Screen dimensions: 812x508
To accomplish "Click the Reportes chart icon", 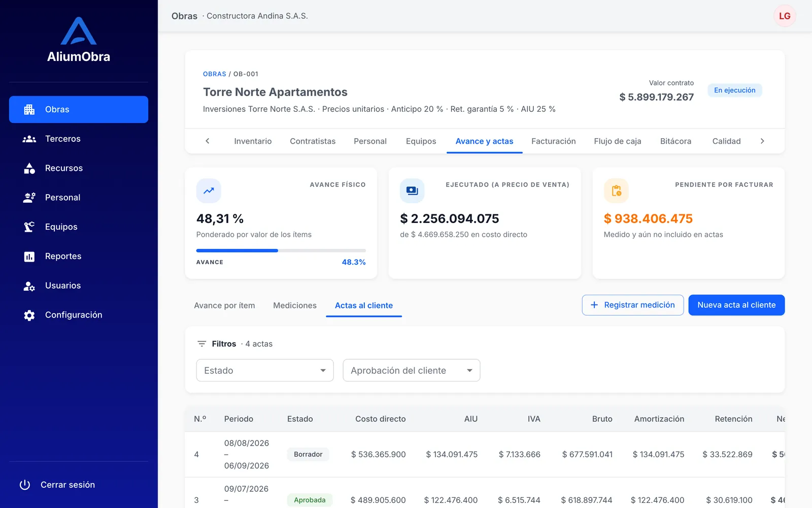I will (x=29, y=257).
